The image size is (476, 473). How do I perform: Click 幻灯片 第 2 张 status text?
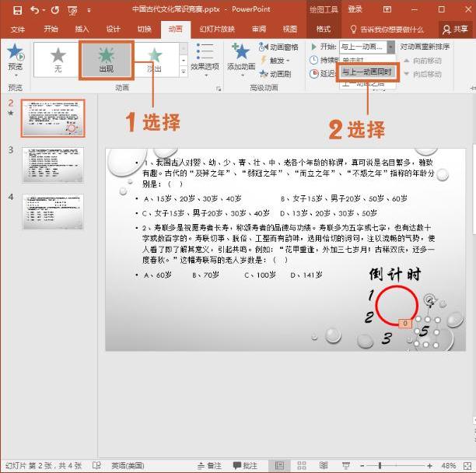pos(44,465)
